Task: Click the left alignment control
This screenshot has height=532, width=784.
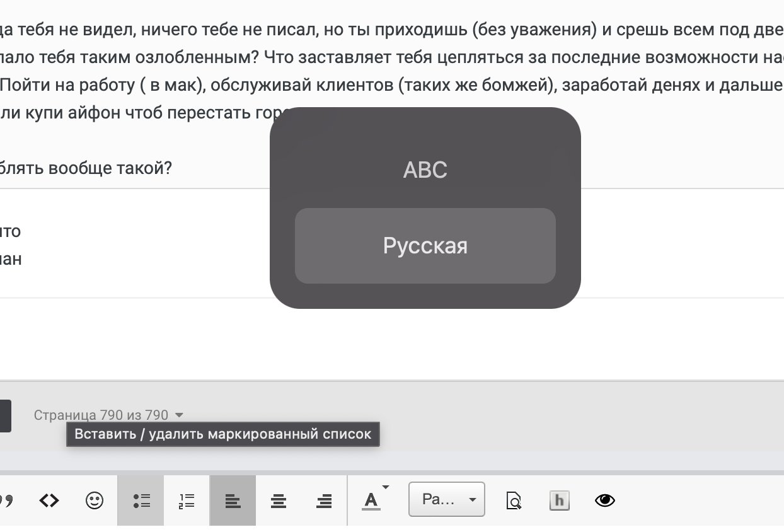Action: point(232,500)
